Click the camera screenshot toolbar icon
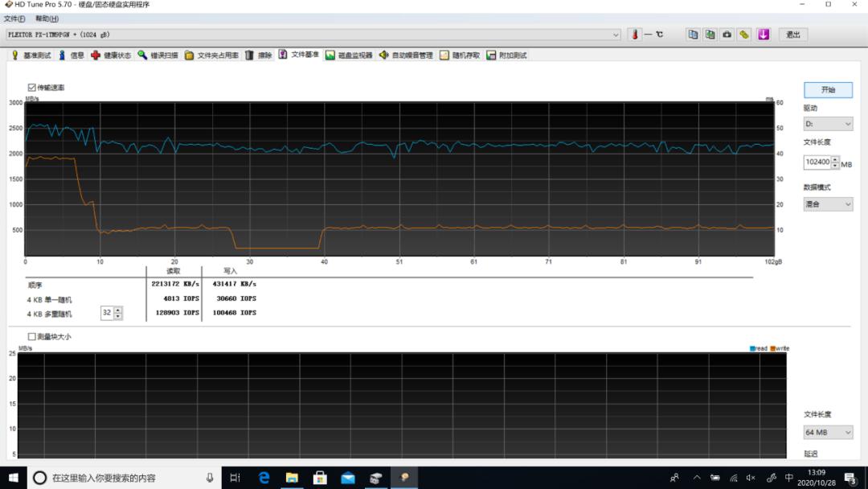This screenshot has height=489, width=868. click(727, 35)
